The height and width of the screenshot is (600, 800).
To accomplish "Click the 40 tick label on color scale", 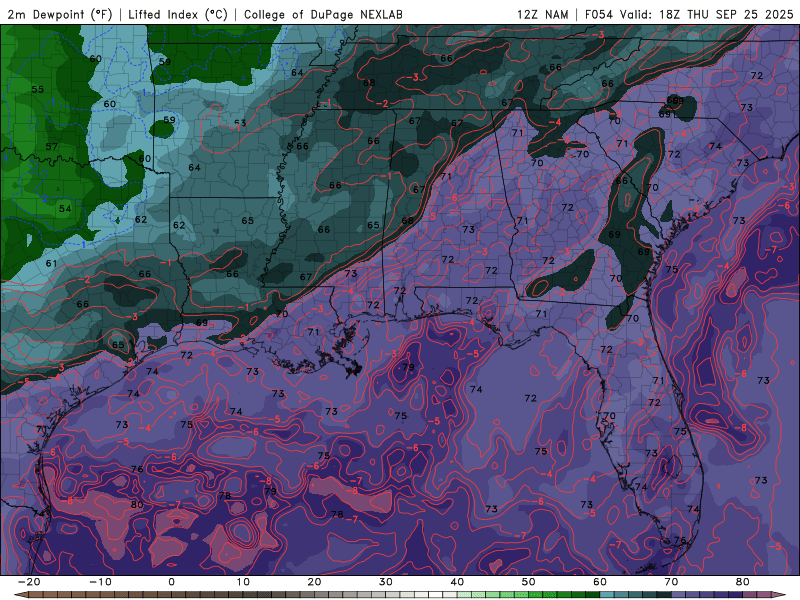I will 457,582.
